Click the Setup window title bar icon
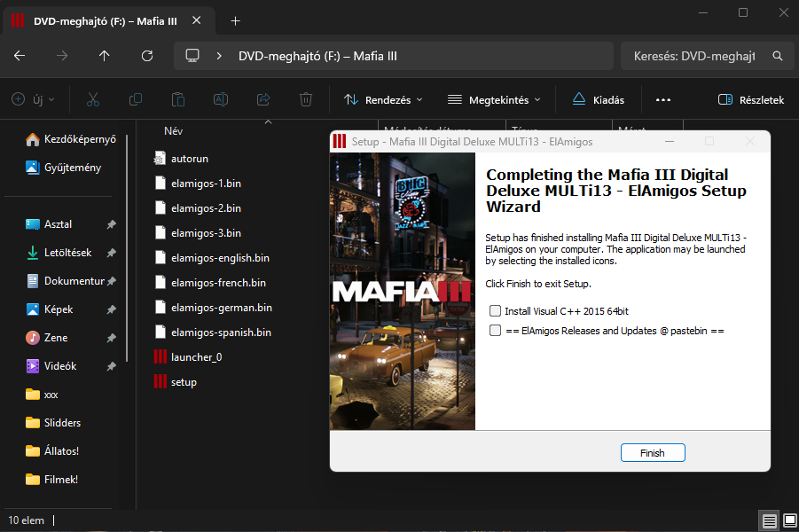Image resolution: width=799 pixels, height=532 pixels. tap(340, 142)
